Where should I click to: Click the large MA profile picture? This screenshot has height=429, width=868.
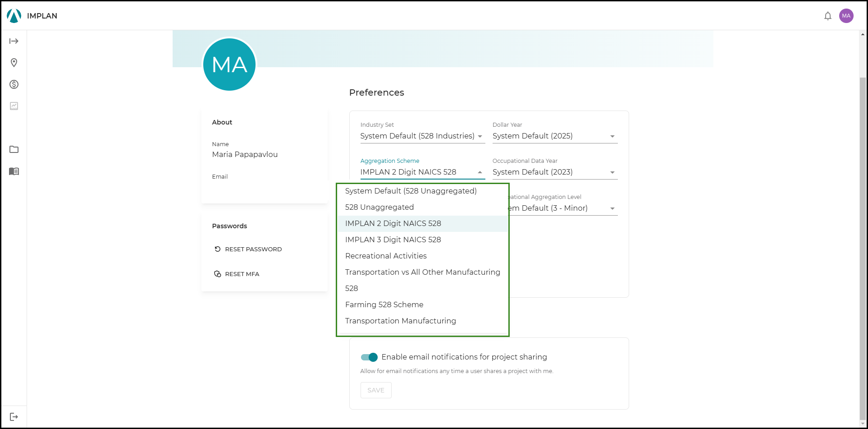click(x=230, y=65)
